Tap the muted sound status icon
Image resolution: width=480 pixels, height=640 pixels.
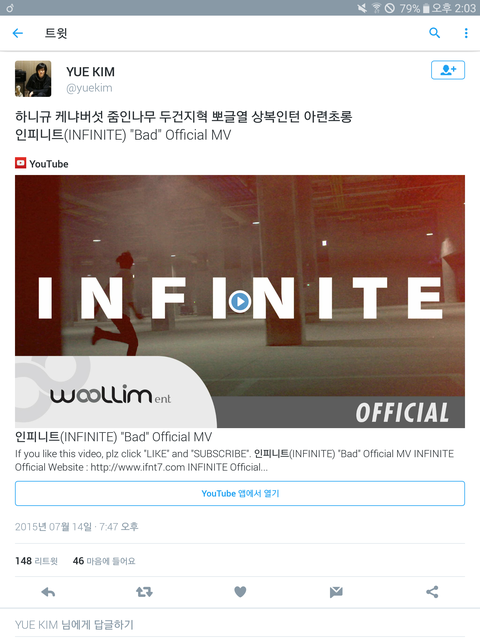362,8
